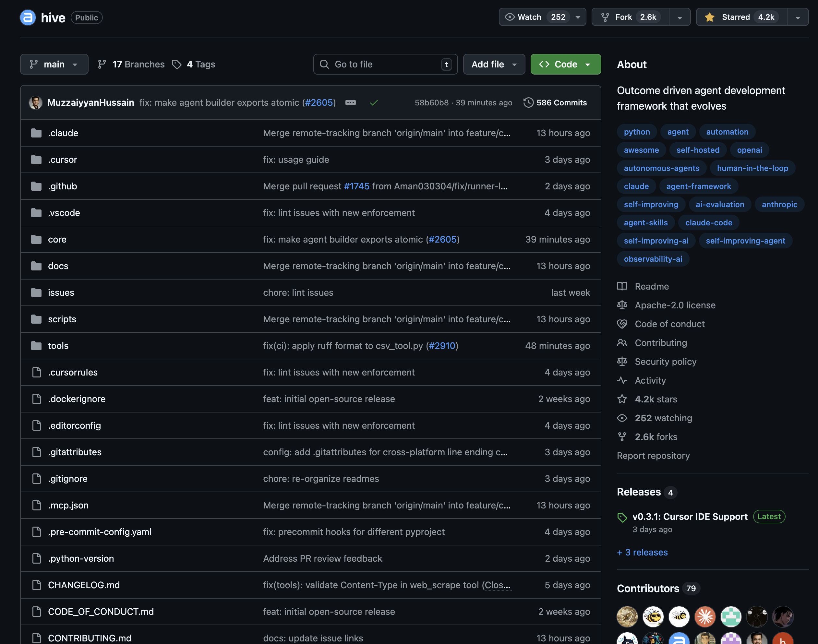818x644 pixels.
Task: Select the python topic tag
Action: coord(637,132)
